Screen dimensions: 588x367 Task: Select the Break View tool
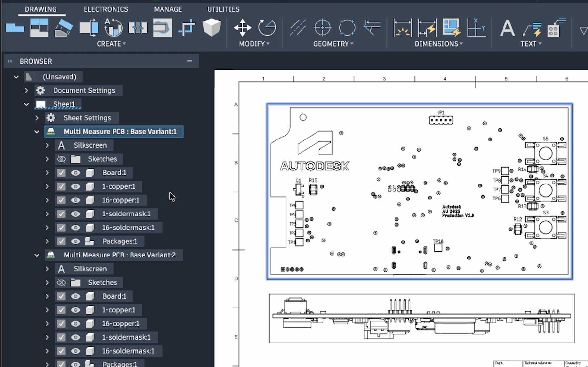tap(138, 28)
